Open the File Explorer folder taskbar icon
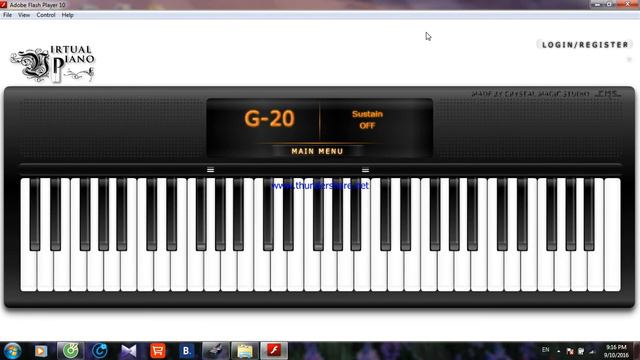This screenshot has width=640, height=360. (245, 351)
